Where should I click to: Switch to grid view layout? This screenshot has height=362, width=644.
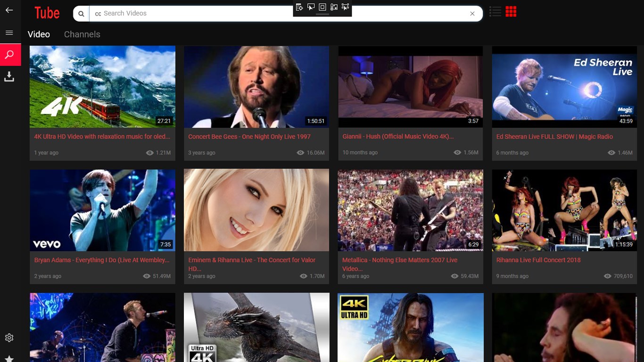pos(511,11)
